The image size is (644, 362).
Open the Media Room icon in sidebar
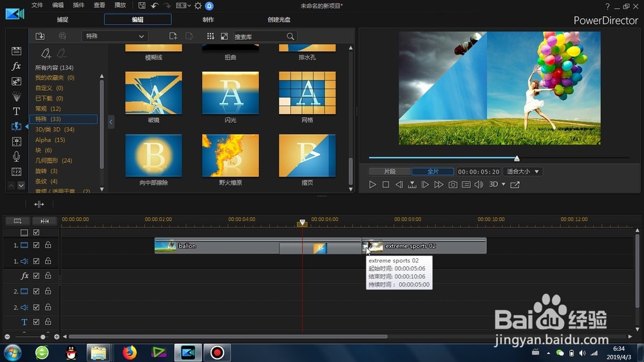pyautogui.click(x=17, y=51)
